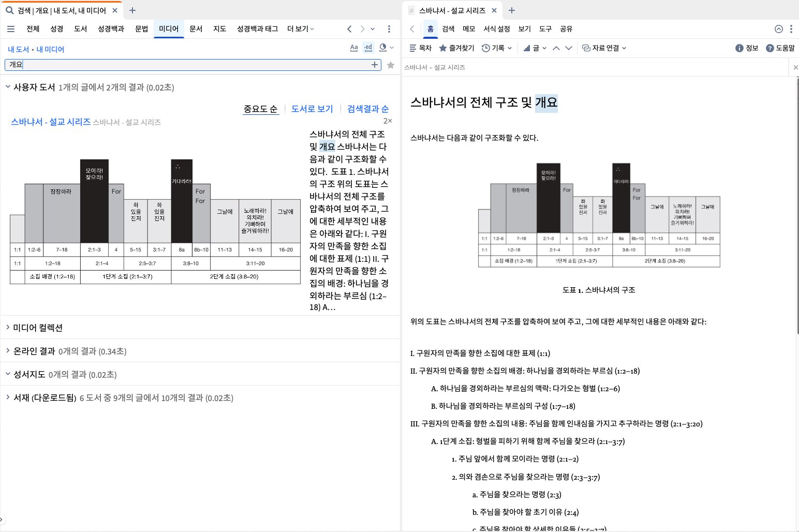Open the dropdown arrow beside display options
799x532 pixels.
pos(392,48)
